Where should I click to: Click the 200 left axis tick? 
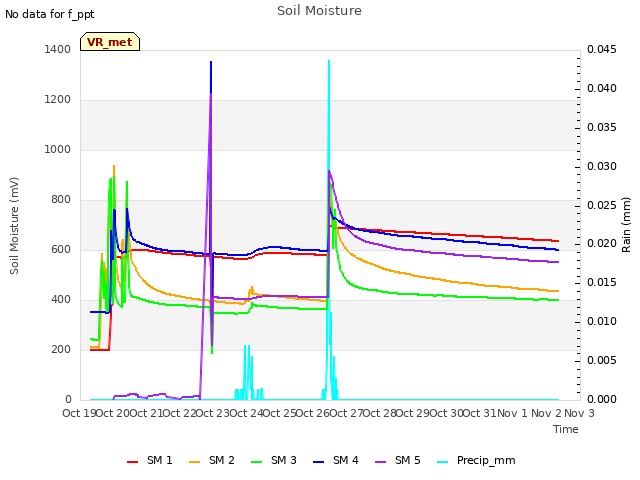point(61,349)
